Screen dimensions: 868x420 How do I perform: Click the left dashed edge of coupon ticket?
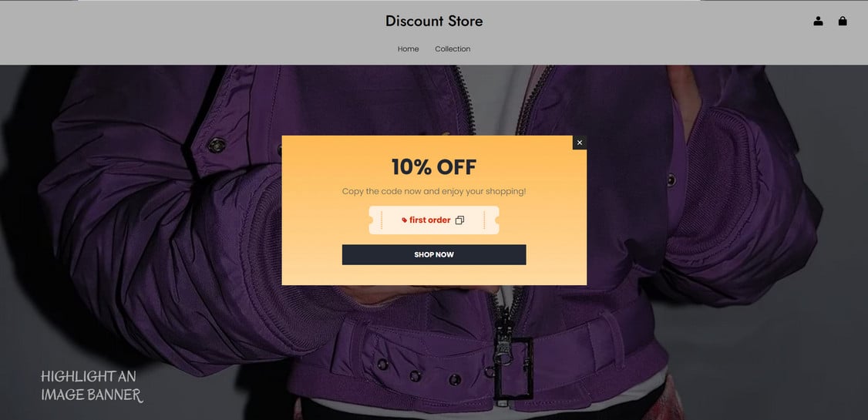(382, 220)
